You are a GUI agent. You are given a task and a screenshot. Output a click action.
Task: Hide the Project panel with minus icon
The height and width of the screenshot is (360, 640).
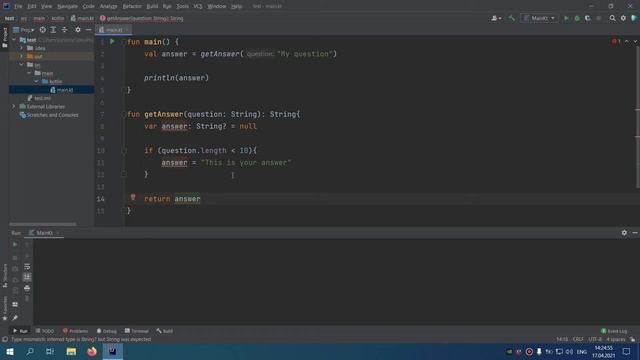click(x=89, y=30)
